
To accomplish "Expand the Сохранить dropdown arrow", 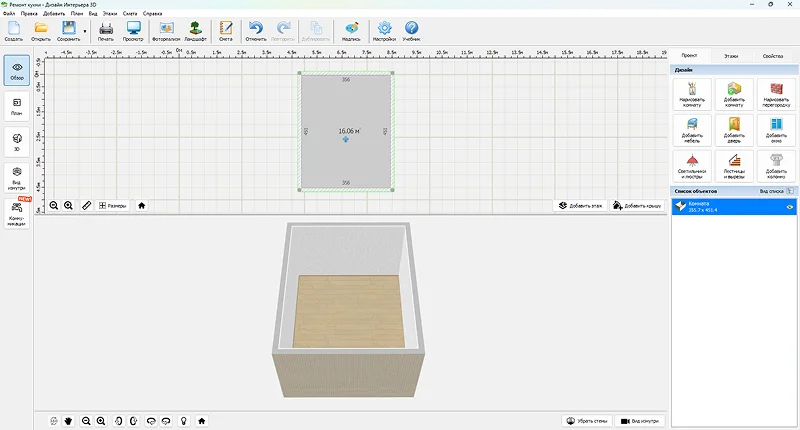I will (x=85, y=32).
